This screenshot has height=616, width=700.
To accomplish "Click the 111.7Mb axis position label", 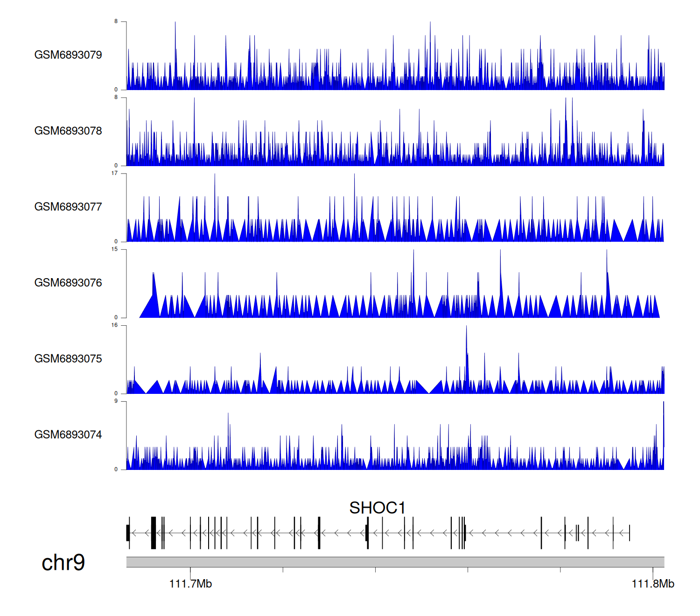I will click(190, 584).
